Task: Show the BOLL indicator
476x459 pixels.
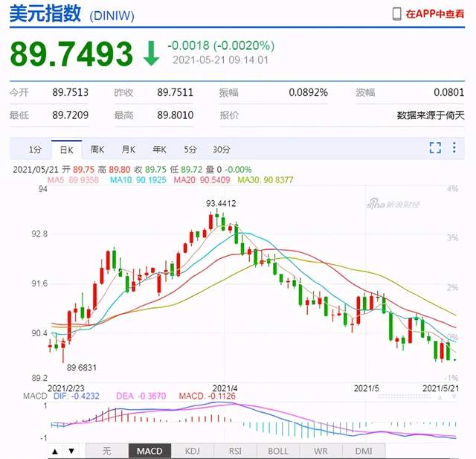Action: click(x=278, y=451)
